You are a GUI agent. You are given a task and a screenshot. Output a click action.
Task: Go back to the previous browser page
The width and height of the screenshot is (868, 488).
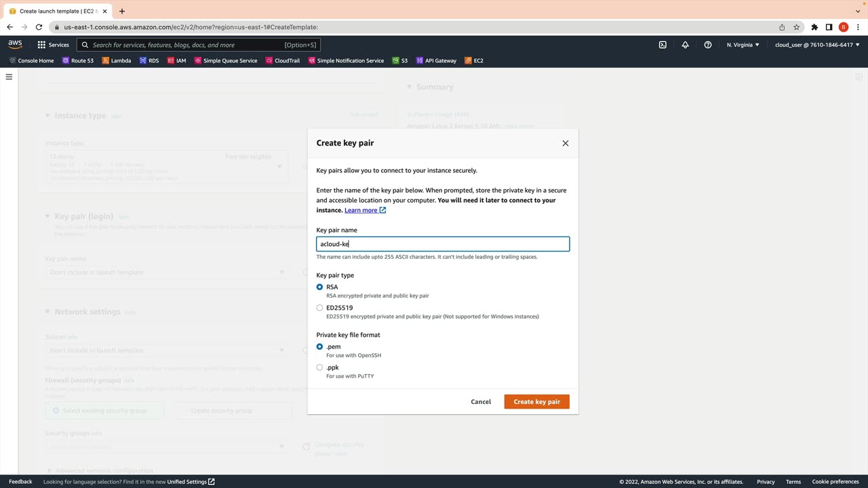coord(9,27)
